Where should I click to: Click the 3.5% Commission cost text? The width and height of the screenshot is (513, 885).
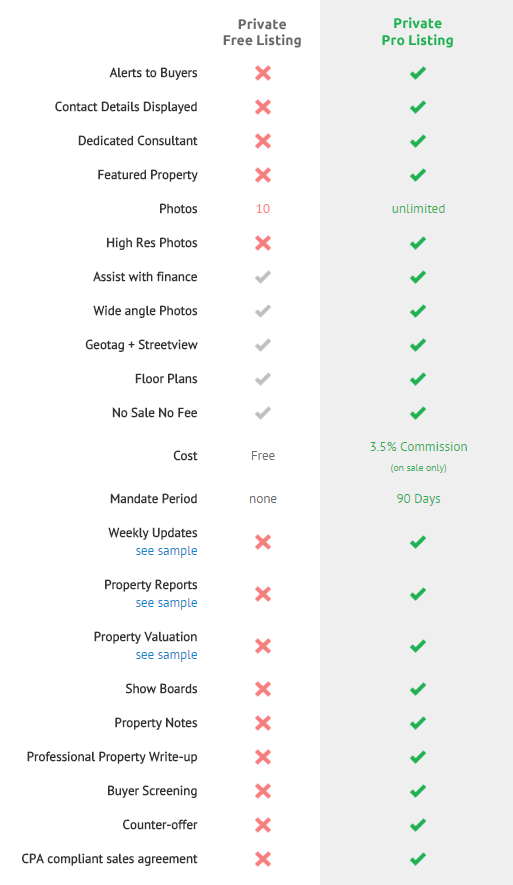point(419,446)
